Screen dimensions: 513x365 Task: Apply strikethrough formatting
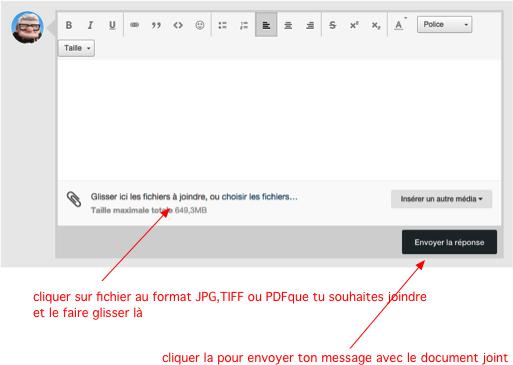[332, 25]
